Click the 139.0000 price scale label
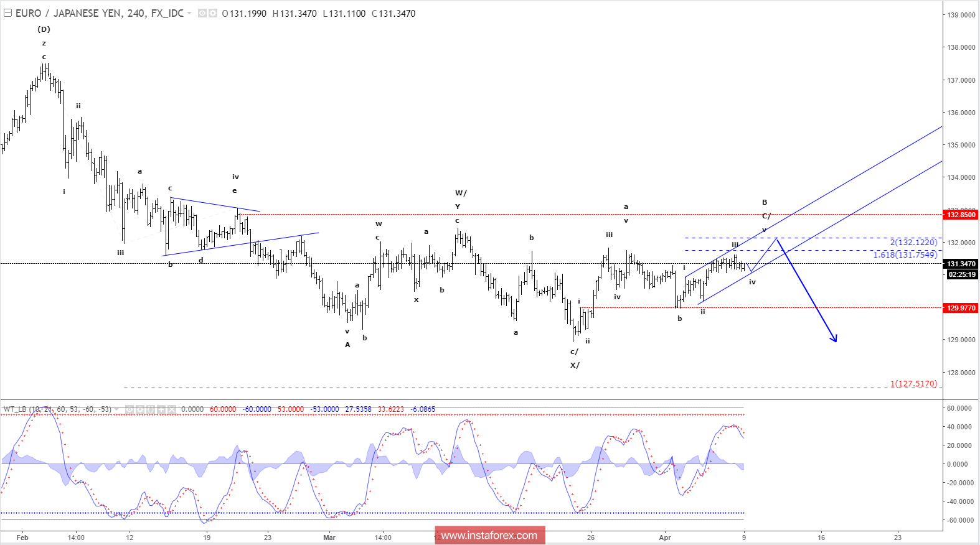The height and width of the screenshot is (545, 980). coord(961,15)
